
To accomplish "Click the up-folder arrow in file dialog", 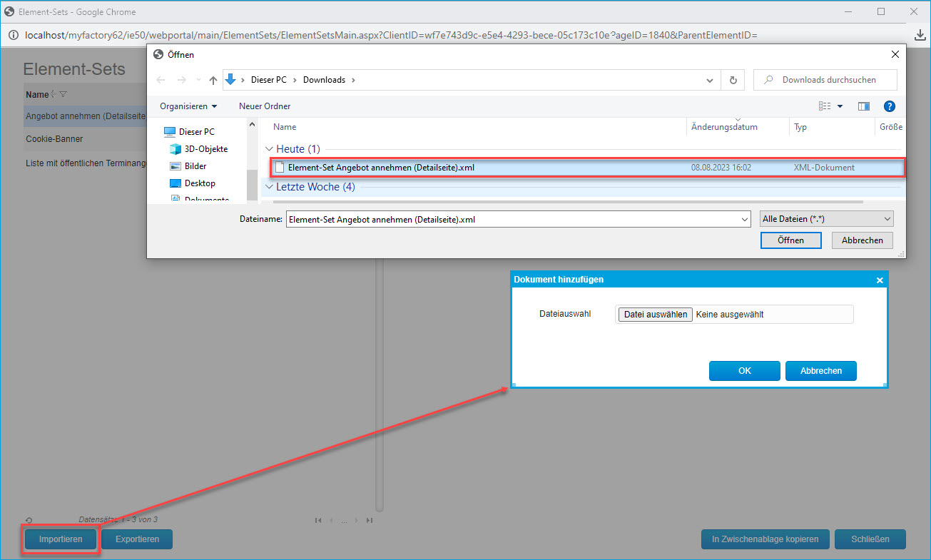I will point(213,80).
